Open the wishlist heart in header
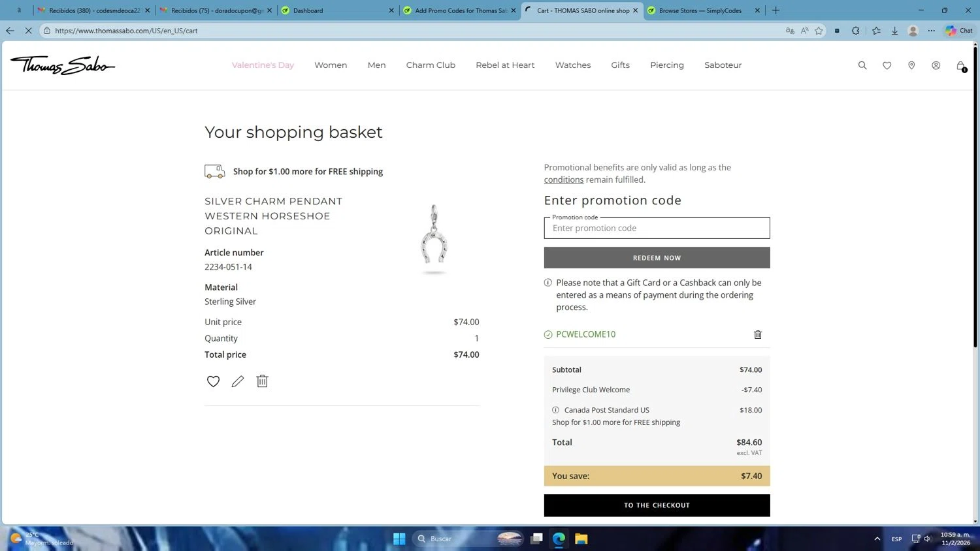This screenshot has width=980, height=551. click(x=887, y=65)
